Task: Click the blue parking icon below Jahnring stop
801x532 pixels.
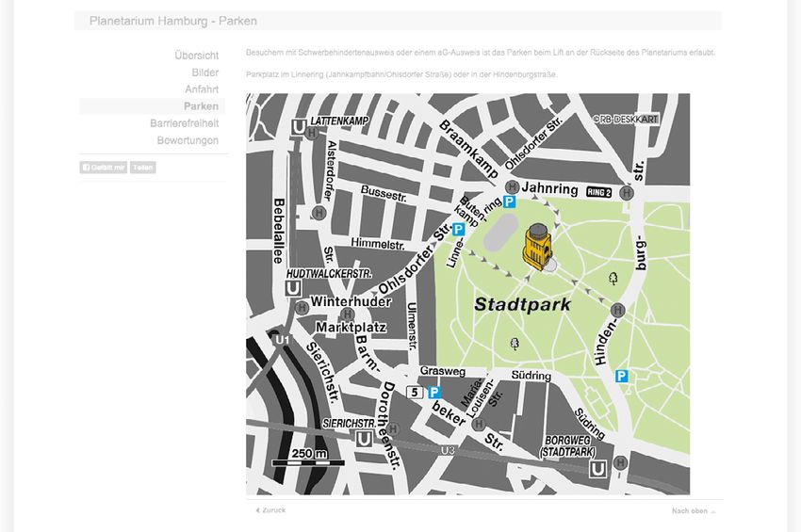Action: click(509, 202)
